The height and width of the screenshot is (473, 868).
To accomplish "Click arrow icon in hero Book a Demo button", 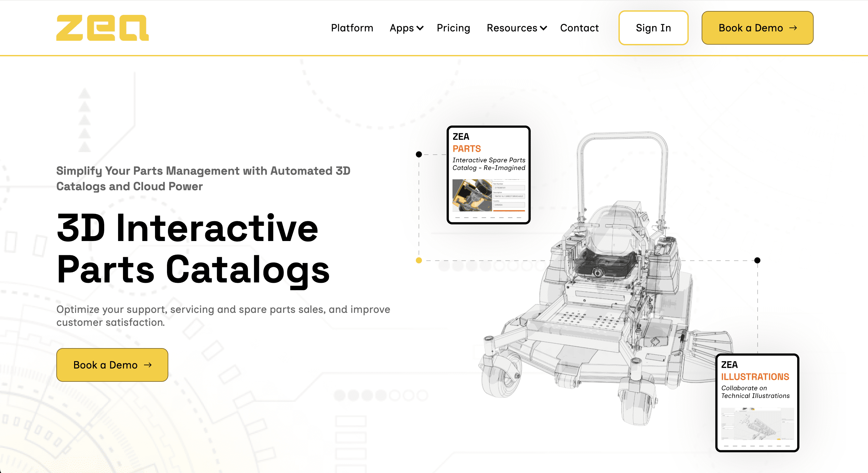I will (148, 365).
